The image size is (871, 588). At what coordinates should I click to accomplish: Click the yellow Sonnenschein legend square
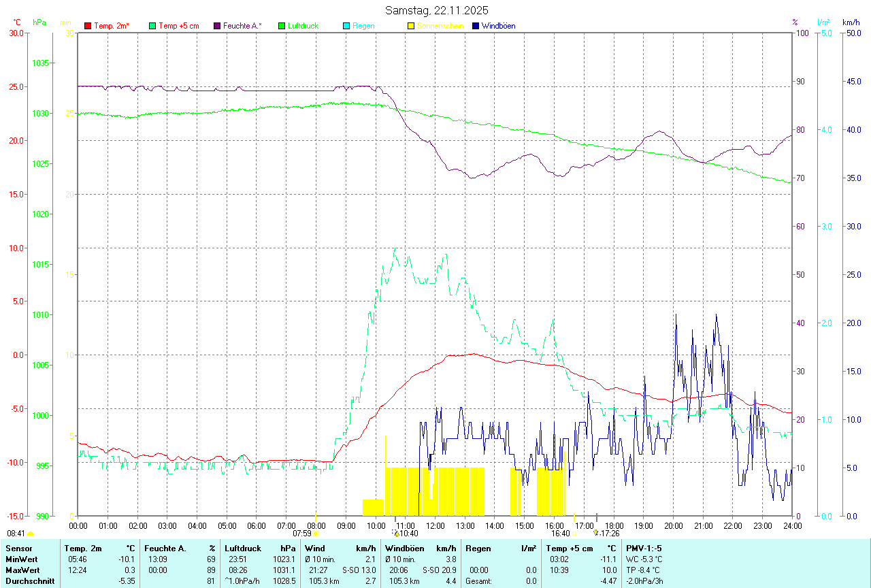[x=411, y=26]
